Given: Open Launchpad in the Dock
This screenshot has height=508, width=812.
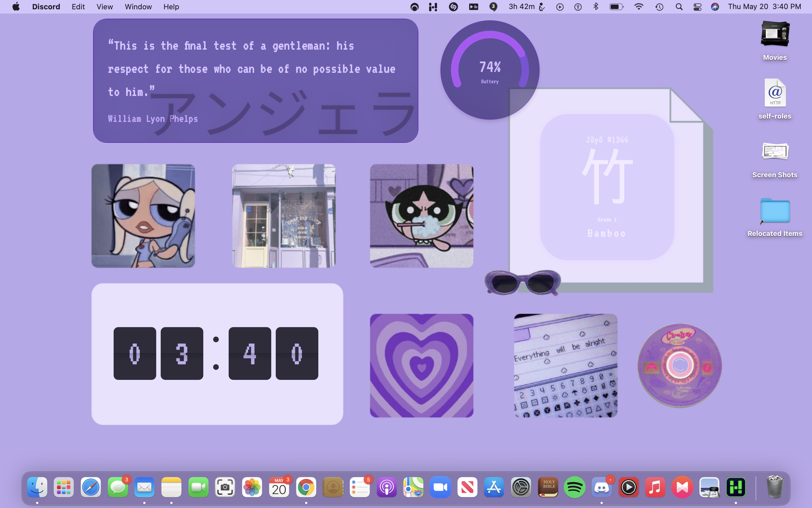Looking at the screenshot, I should pos(64,487).
